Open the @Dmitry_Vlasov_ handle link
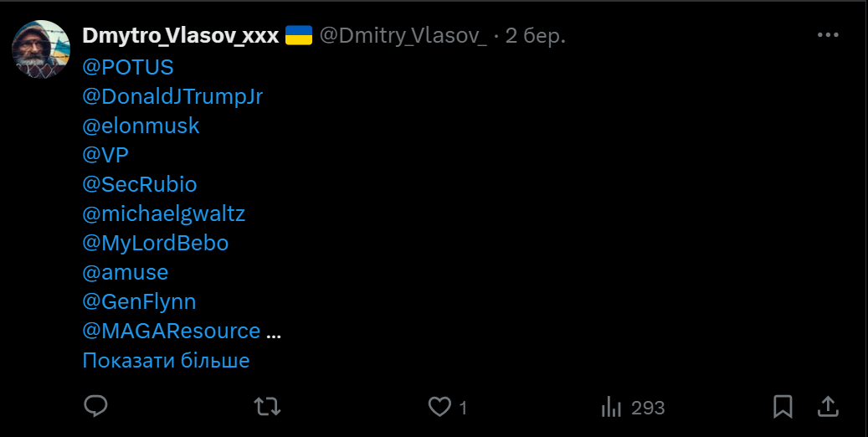Screen dimensions: 868x437 403,36
